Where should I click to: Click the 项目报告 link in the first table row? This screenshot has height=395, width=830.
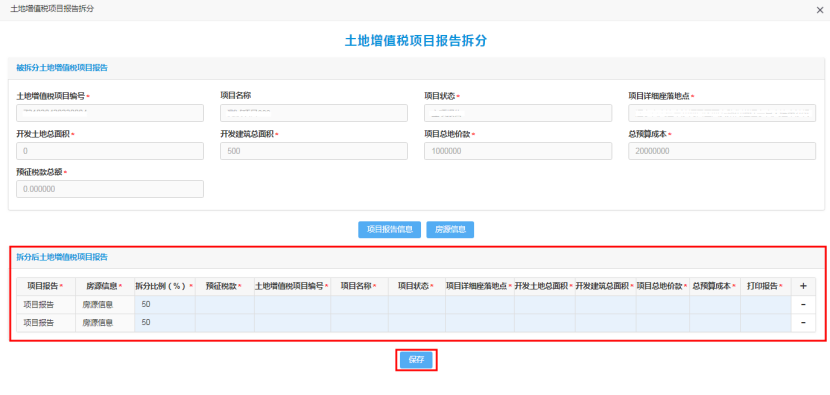[x=39, y=304]
